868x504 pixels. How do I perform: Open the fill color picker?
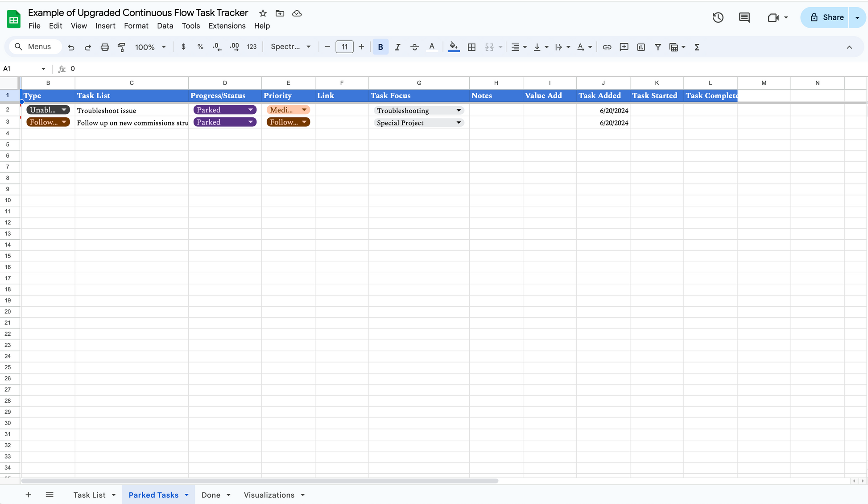coord(454,47)
